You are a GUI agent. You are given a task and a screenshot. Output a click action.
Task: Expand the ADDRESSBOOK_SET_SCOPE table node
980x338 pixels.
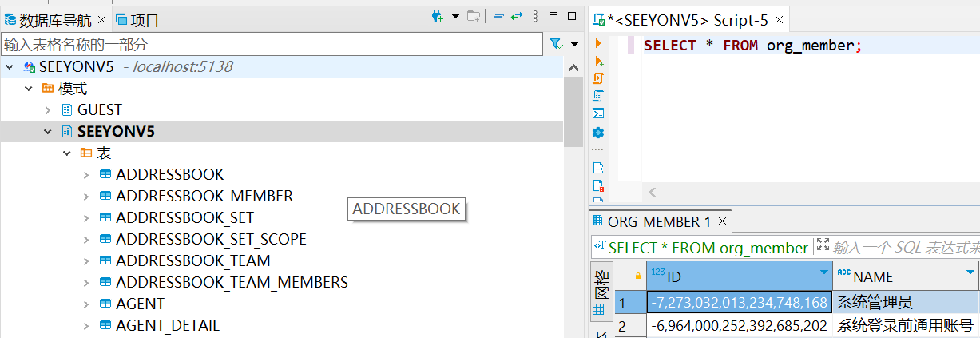tap(86, 239)
